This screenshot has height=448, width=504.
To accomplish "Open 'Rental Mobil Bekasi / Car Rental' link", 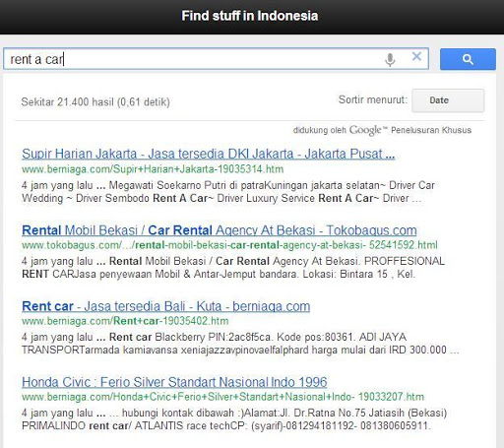I will [x=220, y=230].
